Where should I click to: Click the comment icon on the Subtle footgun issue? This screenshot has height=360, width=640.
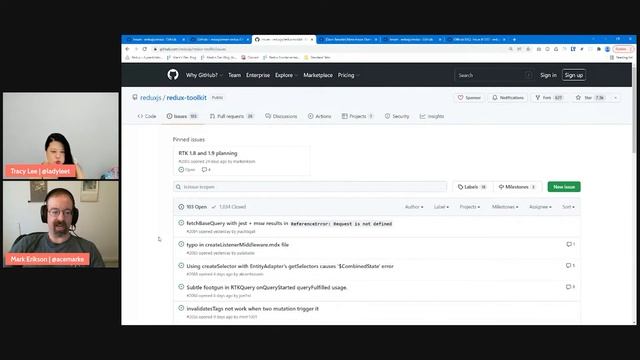pos(570,287)
